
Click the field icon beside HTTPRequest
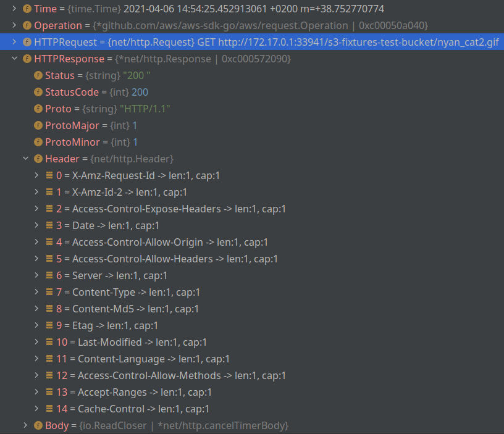point(27,42)
